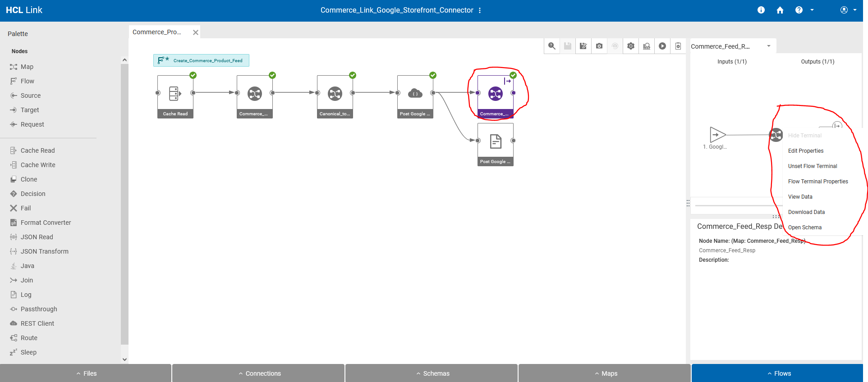Expand the Schemas bottom panel
The image size is (868, 382).
[432, 373]
